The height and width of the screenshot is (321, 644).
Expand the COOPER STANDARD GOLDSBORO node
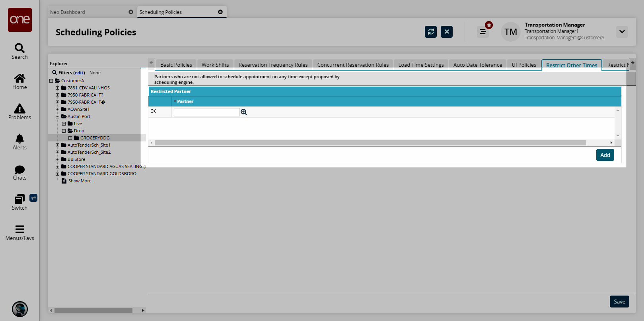tap(58, 174)
